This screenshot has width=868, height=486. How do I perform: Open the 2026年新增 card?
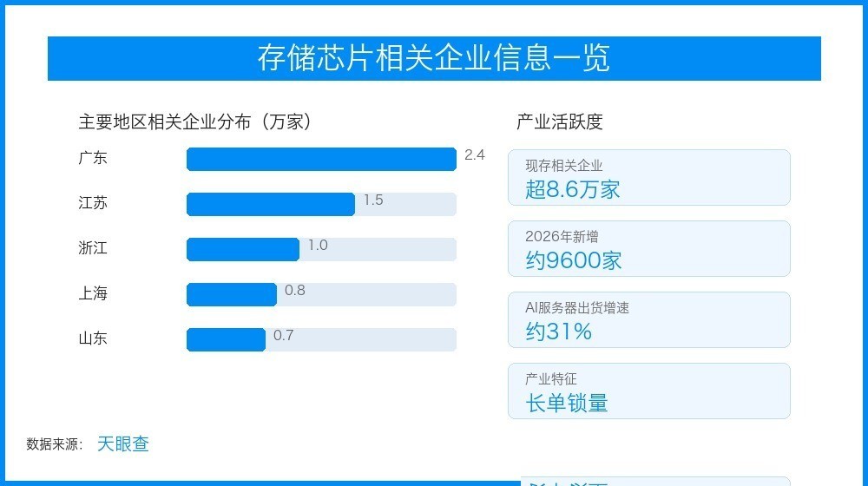(648, 248)
